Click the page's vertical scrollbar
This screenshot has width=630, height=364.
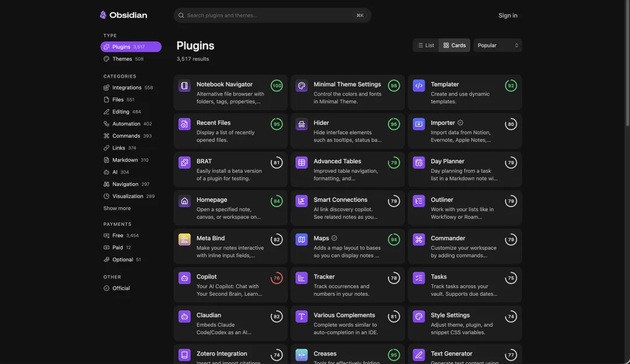[627, 64]
